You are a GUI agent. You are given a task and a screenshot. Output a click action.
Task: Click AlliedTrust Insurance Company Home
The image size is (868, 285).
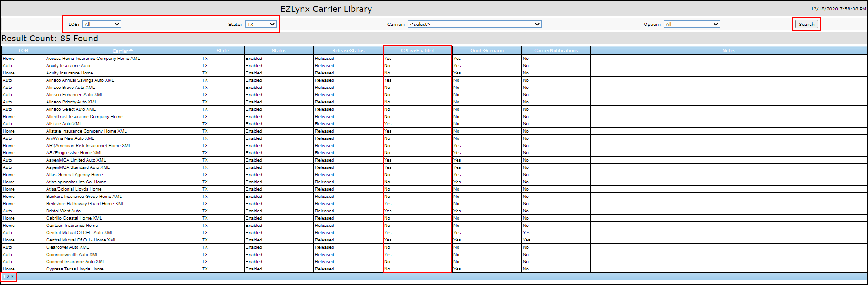point(84,117)
